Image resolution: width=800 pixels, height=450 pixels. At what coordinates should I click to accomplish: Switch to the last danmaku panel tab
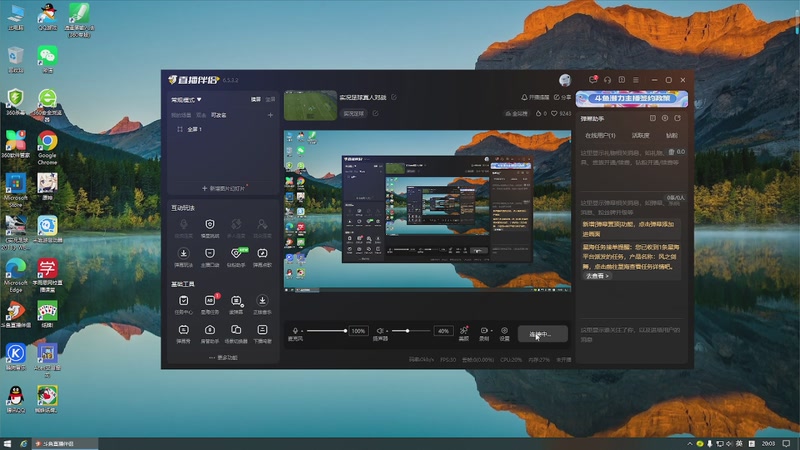(x=672, y=136)
